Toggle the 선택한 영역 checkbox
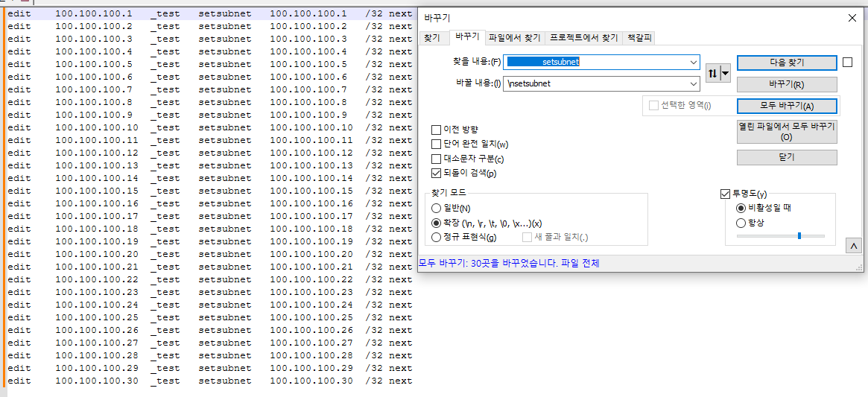The width and height of the screenshot is (868, 397). click(x=653, y=105)
